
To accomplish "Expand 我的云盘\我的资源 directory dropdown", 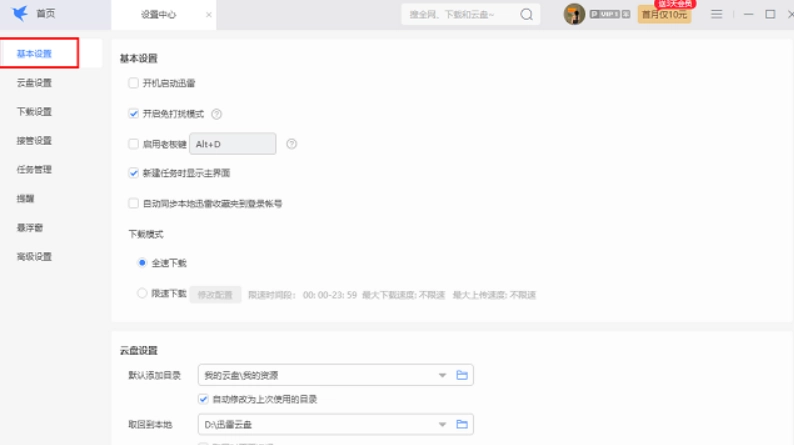I will [442, 375].
